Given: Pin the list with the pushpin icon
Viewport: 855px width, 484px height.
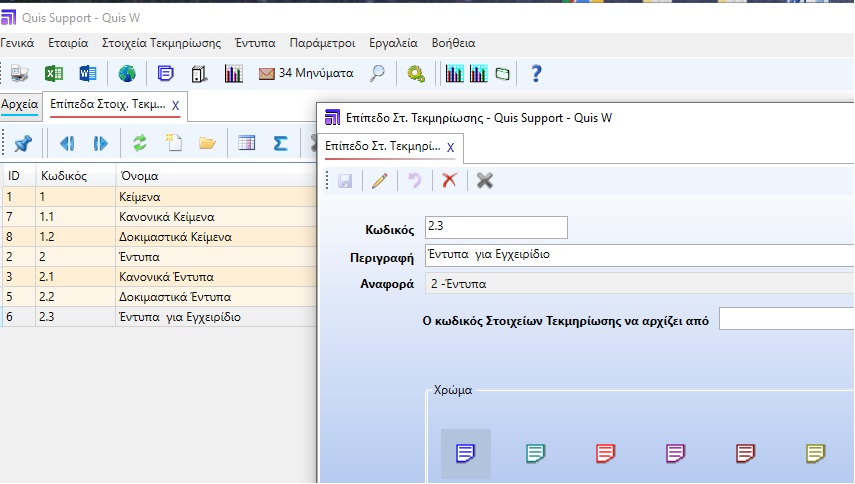Looking at the screenshot, I should [x=23, y=143].
